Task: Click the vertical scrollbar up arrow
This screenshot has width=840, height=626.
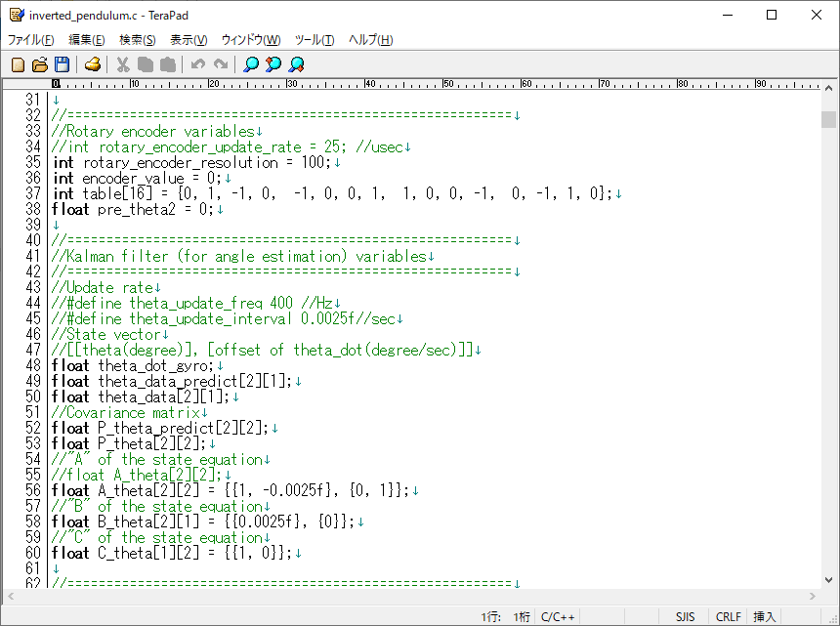Action: pyautogui.click(x=828, y=88)
